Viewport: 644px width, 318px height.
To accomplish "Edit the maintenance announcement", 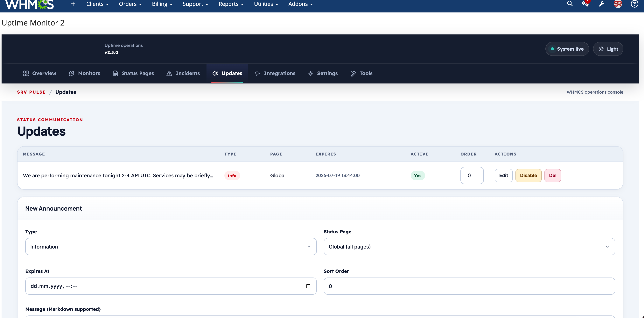I will [x=503, y=175].
